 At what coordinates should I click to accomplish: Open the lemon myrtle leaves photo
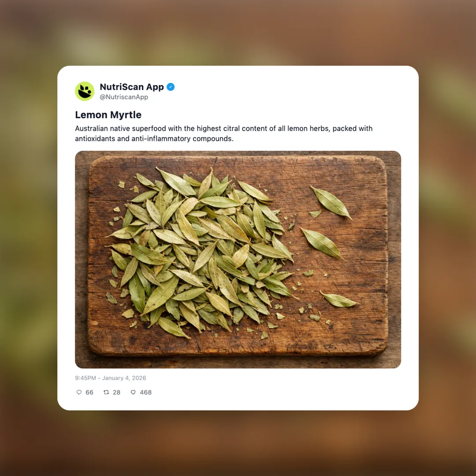click(x=238, y=260)
